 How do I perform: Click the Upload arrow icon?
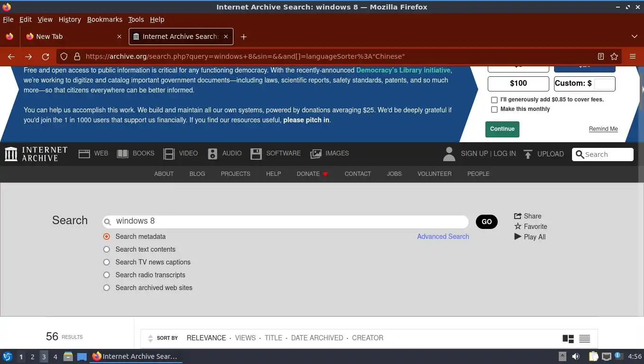[x=528, y=154]
